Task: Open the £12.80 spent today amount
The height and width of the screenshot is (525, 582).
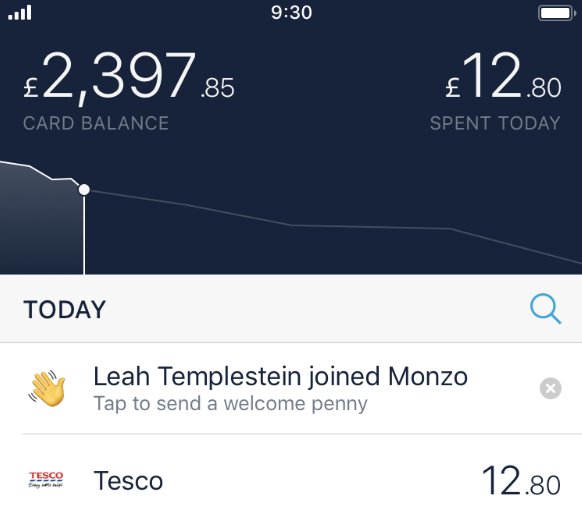Action: coord(503,76)
